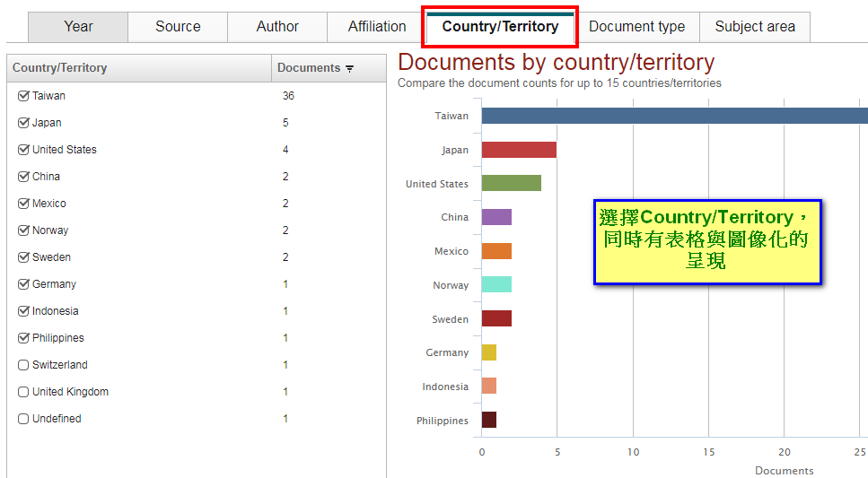The image size is (868, 478).
Task: Check the Switzerland checkbox
Action: tap(23, 365)
